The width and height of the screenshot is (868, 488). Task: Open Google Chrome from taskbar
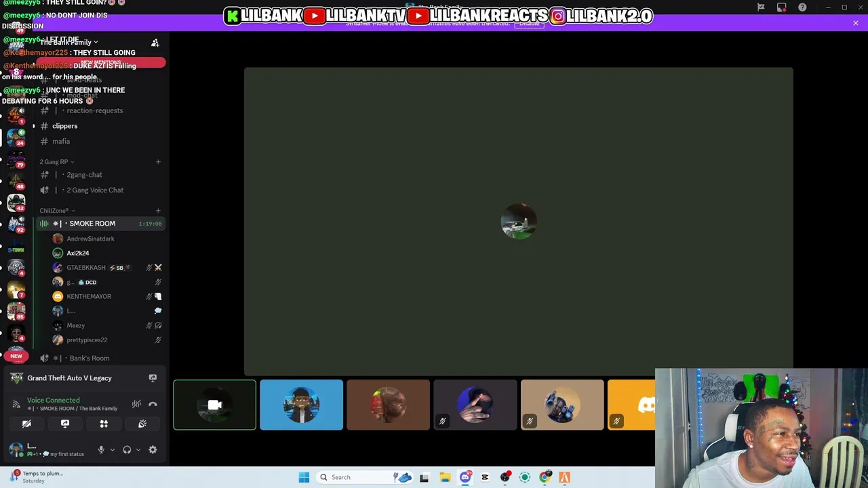[x=545, y=477]
